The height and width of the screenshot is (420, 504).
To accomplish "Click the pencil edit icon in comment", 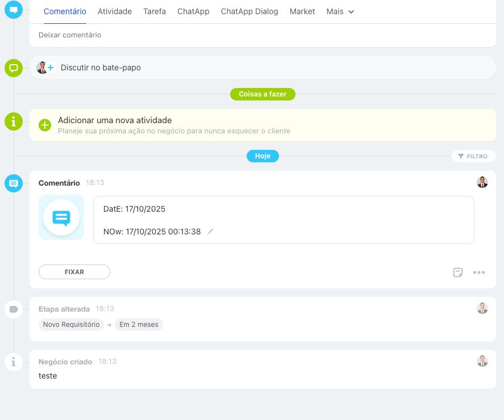I will click(210, 232).
